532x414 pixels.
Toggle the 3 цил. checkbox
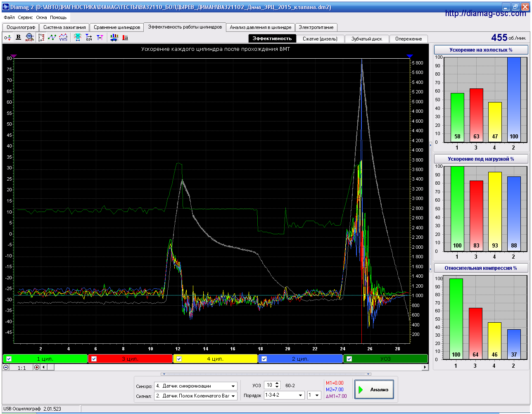pos(94,359)
